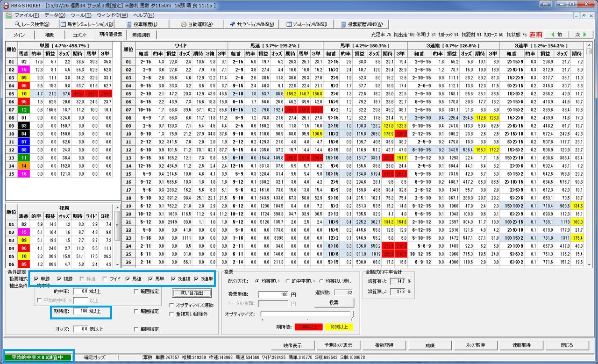Select the 均等払い戻し allocation radio button
598x364 pixels.
coord(335,281)
